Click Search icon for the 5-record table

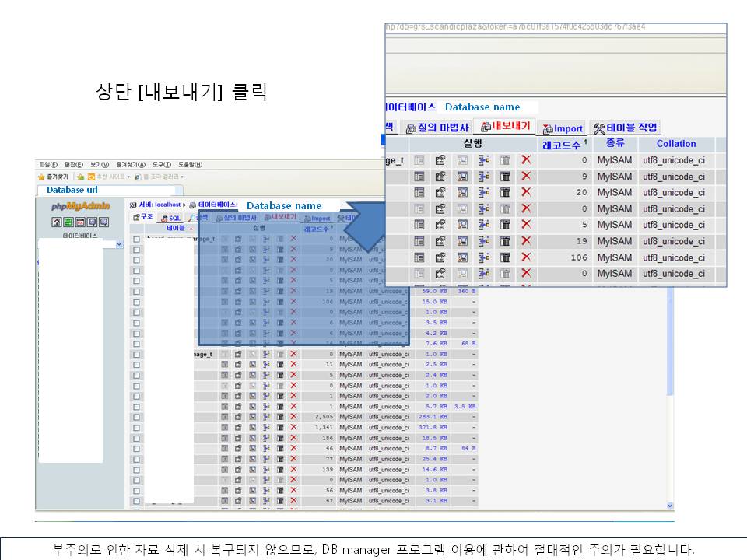click(462, 225)
